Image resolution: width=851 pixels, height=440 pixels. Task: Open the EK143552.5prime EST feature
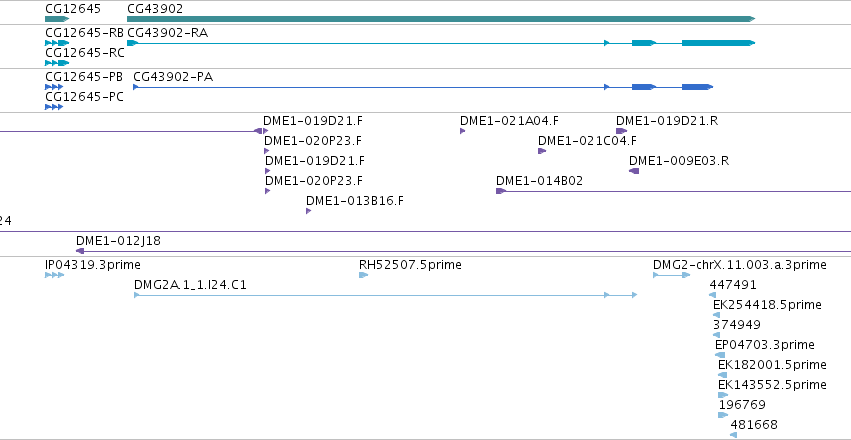(x=723, y=395)
